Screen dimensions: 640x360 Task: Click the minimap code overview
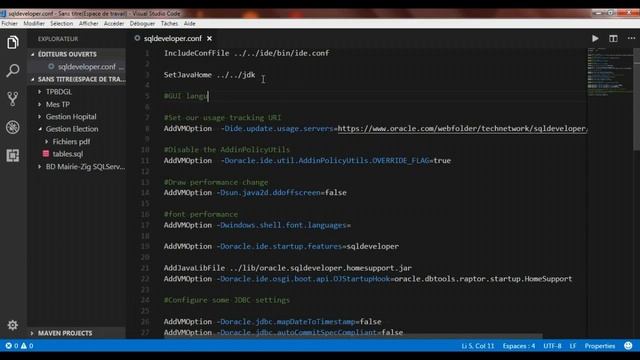pyautogui.click(x=610, y=71)
